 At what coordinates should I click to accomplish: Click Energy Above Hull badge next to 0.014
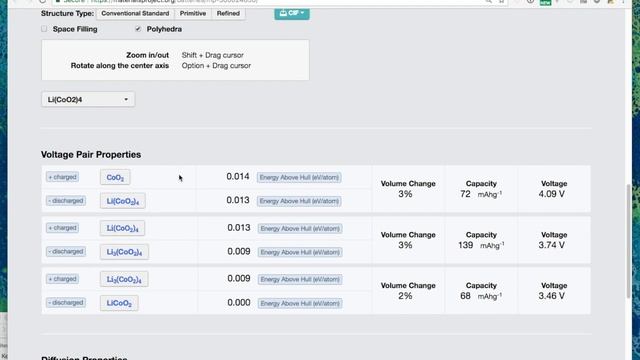click(299, 178)
